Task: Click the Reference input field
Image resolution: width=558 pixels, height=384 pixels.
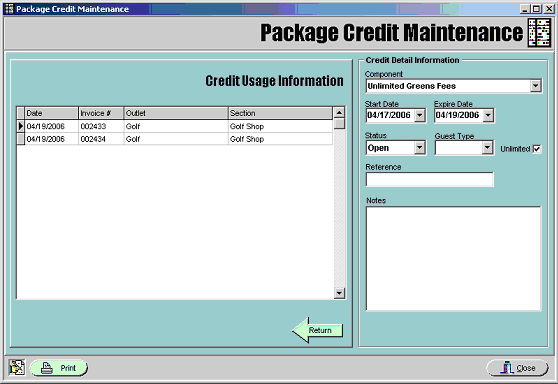Action: [430, 179]
